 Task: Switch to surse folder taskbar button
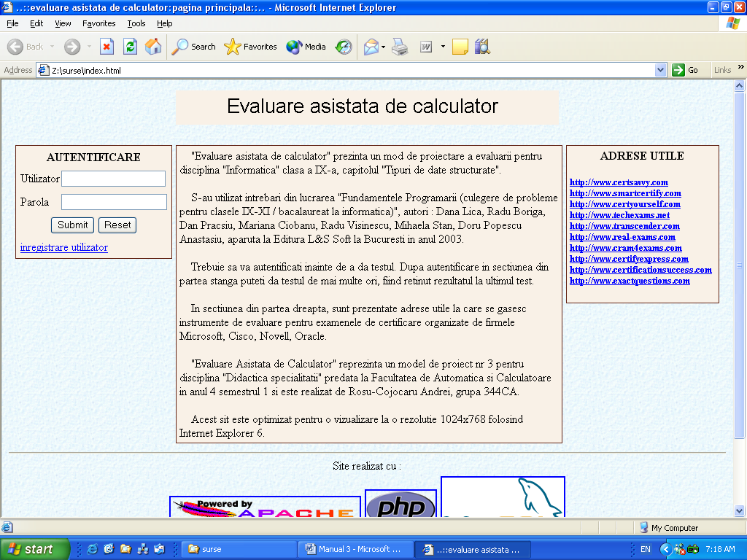(239, 549)
